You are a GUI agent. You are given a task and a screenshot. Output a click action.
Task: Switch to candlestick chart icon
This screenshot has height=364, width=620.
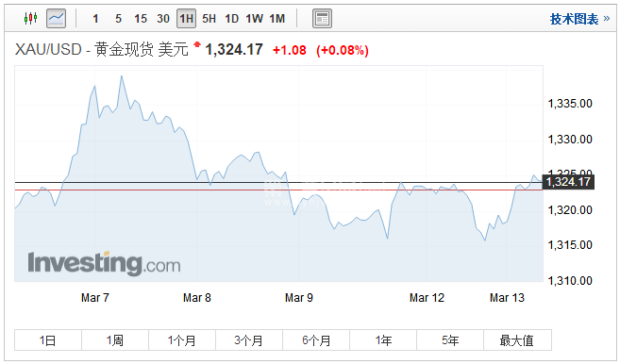point(31,18)
